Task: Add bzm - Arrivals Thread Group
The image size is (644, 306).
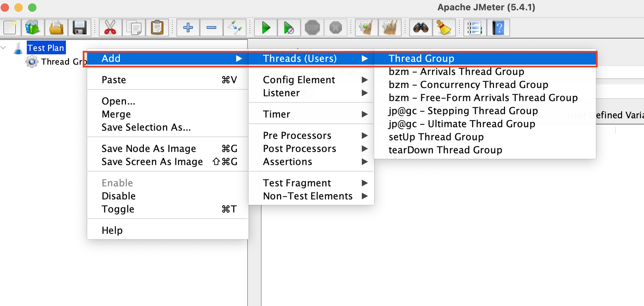Action: 485,72
